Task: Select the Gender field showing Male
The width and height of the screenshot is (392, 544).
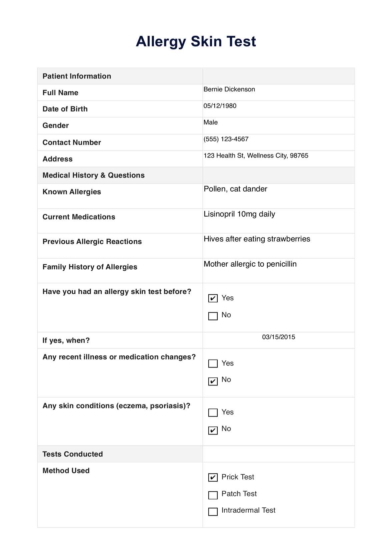Action: point(278,125)
